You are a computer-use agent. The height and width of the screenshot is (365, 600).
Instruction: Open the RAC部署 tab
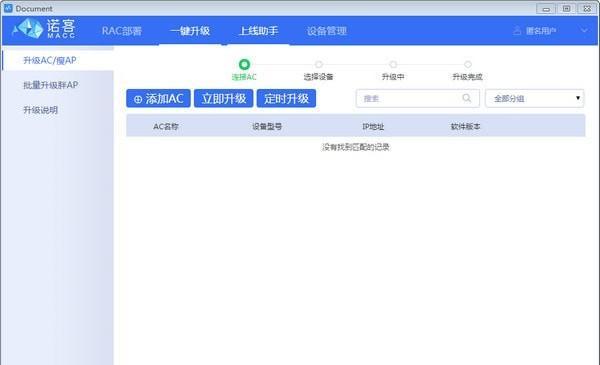(122, 31)
